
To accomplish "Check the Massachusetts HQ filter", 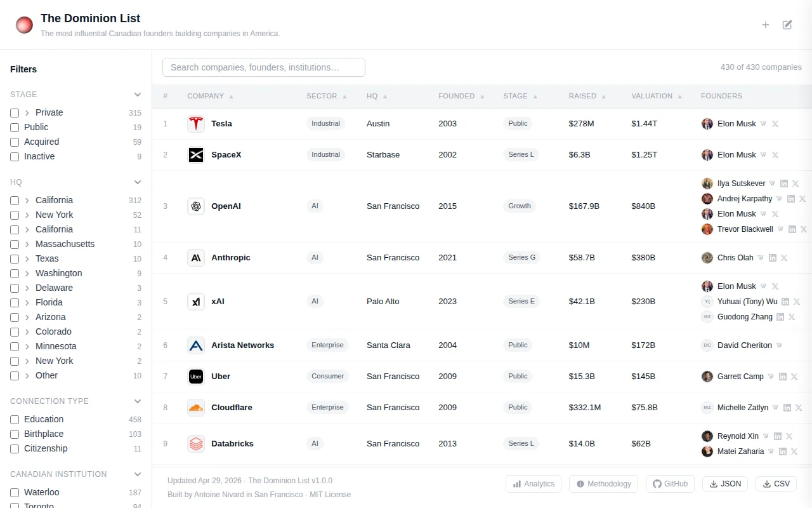I will [x=15, y=244].
